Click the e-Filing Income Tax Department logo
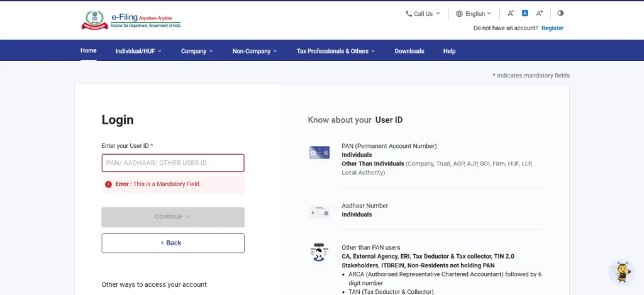The height and width of the screenshot is (295, 644). (131, 19)
